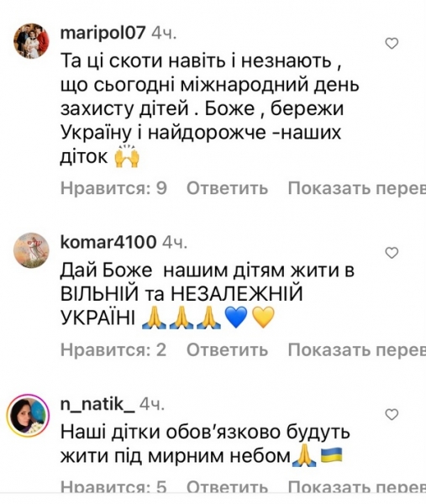Show translation of komar4100 comment
Viewport: 426px width, 504px height.
click(357, 349)
